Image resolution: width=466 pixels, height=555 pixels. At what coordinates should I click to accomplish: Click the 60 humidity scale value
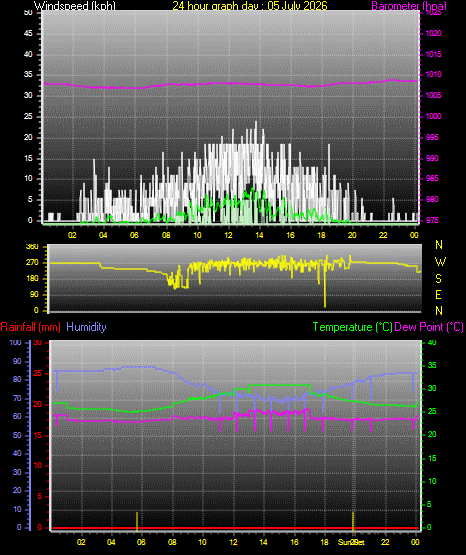pos(17,416)
